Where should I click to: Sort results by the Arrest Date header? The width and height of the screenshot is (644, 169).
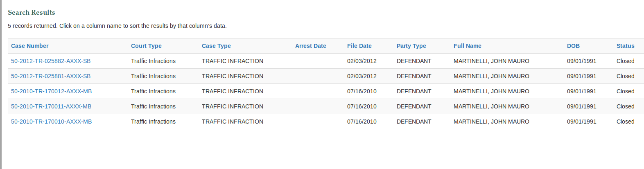coord(310,46)
